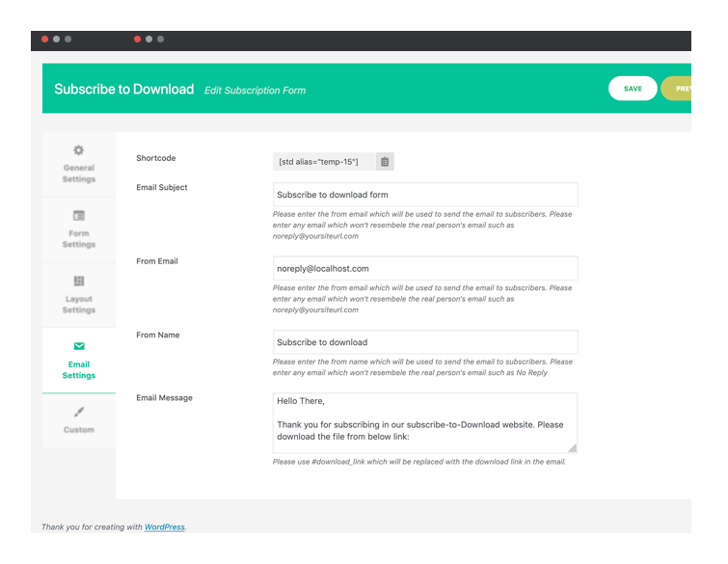728x564 pixels.
Task: Save the subscription form
Action: click(x=633, y=89)
